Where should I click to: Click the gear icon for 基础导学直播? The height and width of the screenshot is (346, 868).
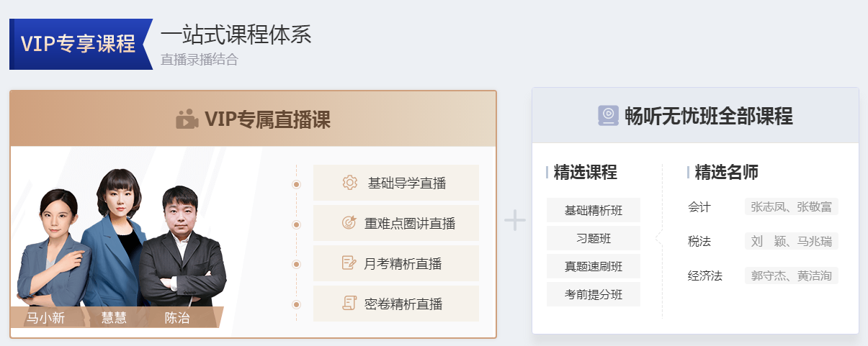[350, 183]
